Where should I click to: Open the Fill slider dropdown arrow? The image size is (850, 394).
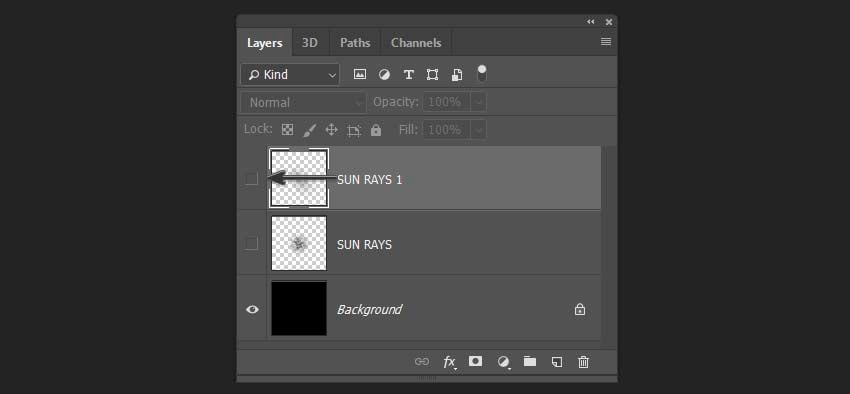pyautogui.click(x=478, y=130)
